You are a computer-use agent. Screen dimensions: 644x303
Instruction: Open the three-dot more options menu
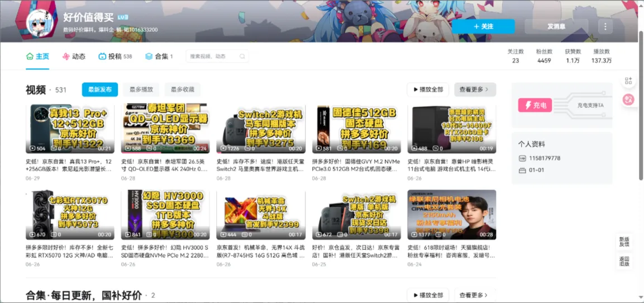coord(605,26)
